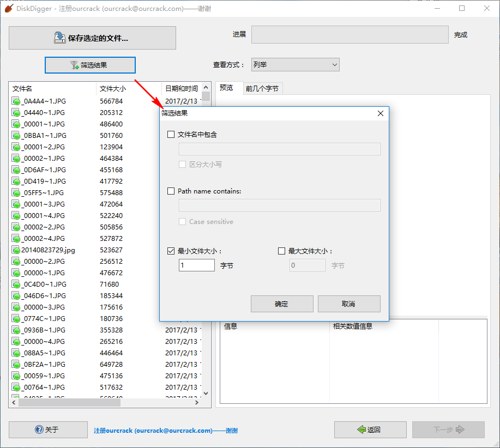Click the file icon of _00000~3.JPG
This screenshot has height=448, width=500.
[x=16, y=307]
